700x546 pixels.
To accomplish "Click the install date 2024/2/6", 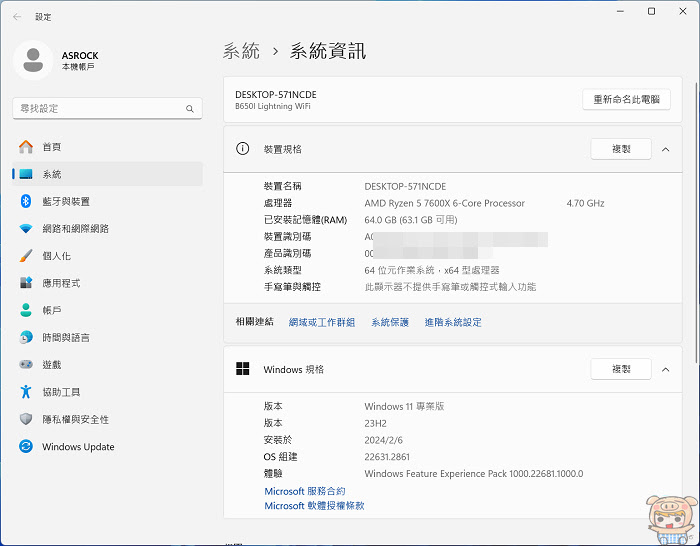I will tap(383, 440).
